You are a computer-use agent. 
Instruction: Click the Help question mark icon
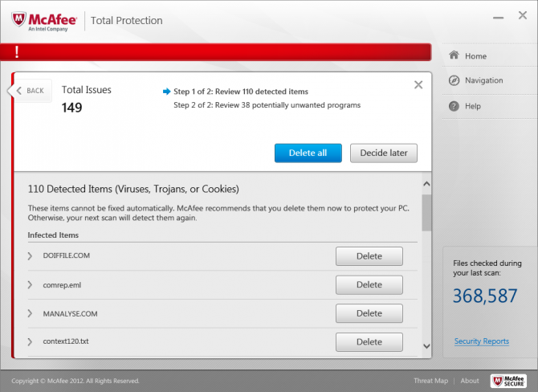454,106
